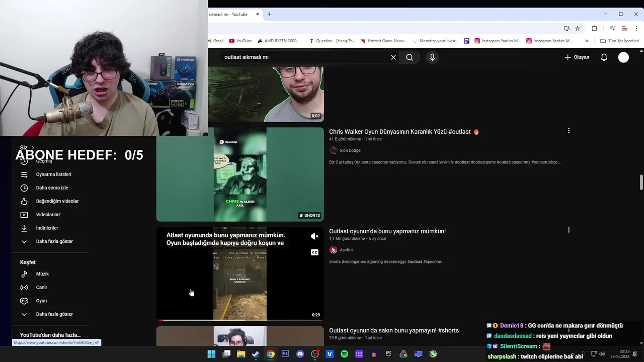644x362 pixels.
Task: Open YouTube notifications bell
Action: pyautogui.click(x=604, y=57)
